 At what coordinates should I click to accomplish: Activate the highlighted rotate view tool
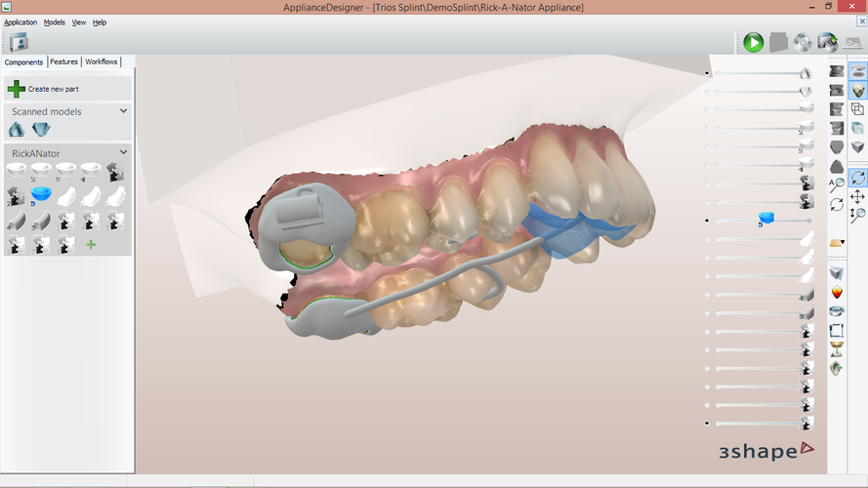coord(858,178)
